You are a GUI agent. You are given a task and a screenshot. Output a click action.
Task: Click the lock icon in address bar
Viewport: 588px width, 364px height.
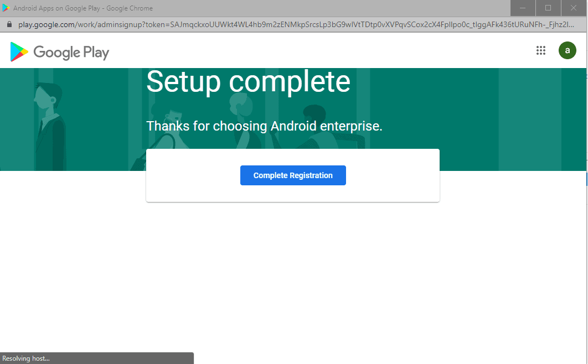pyautogui.click(x=10, y=24)
